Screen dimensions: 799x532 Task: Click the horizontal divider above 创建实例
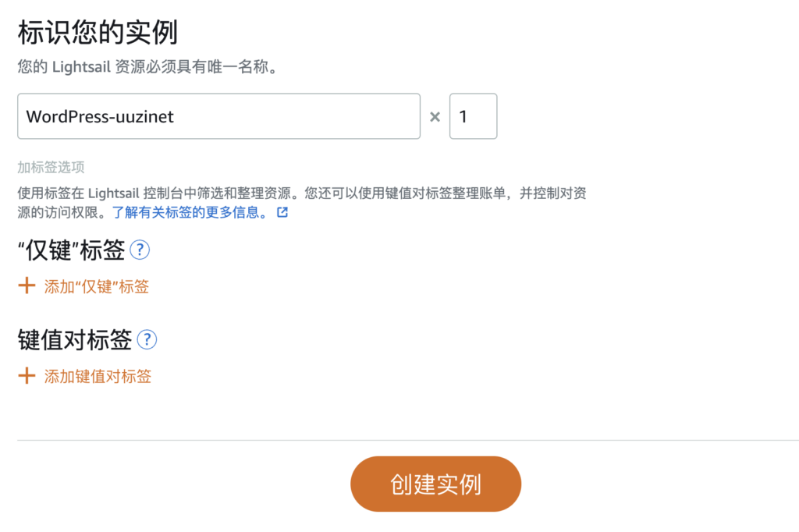click(x=407, y=440)
